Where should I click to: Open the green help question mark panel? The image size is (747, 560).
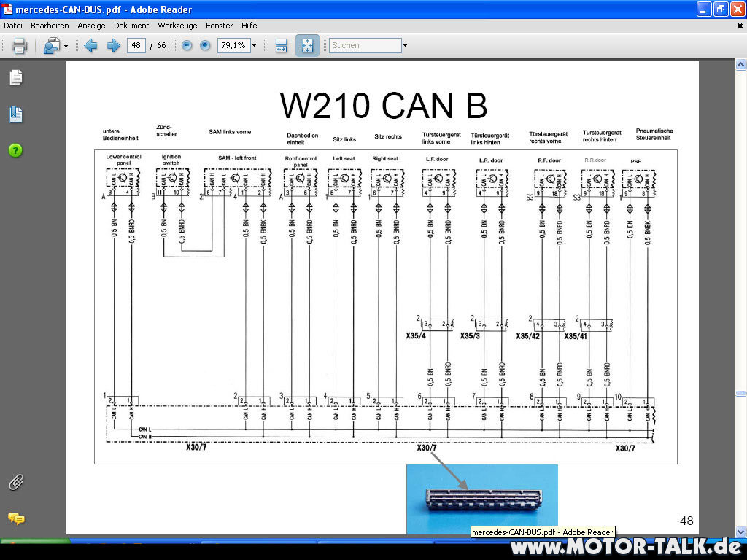click(x=15, y=150)
